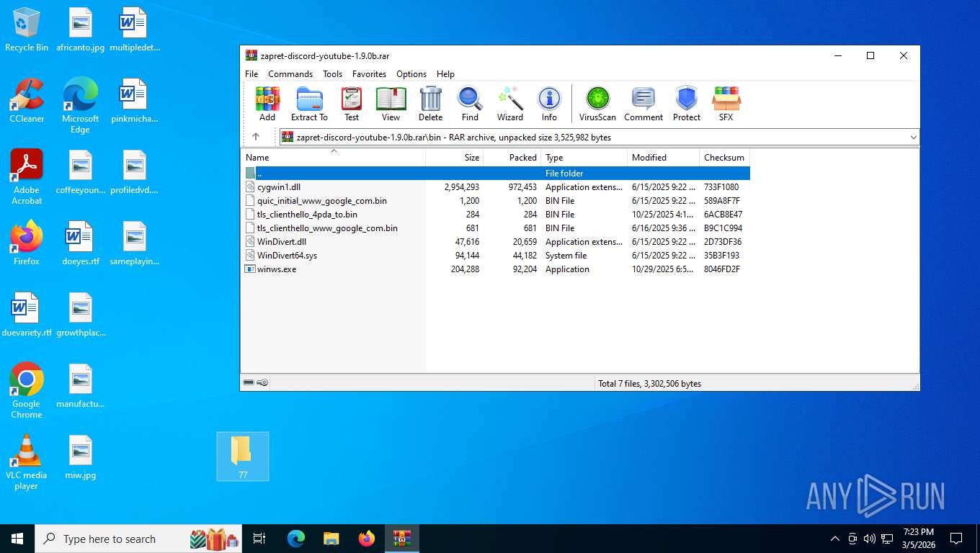Start VirusScan on the archive
The image size is (980, 553).
597,104
